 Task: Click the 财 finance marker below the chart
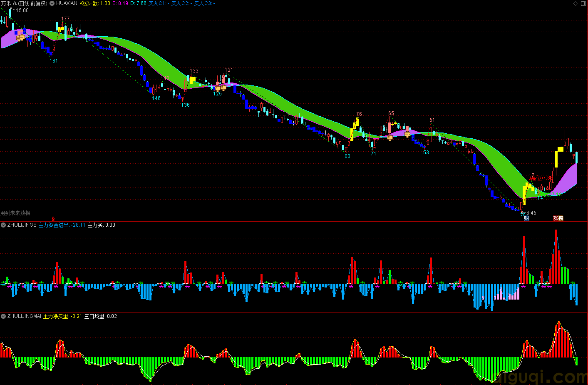[x=526, y=218]
